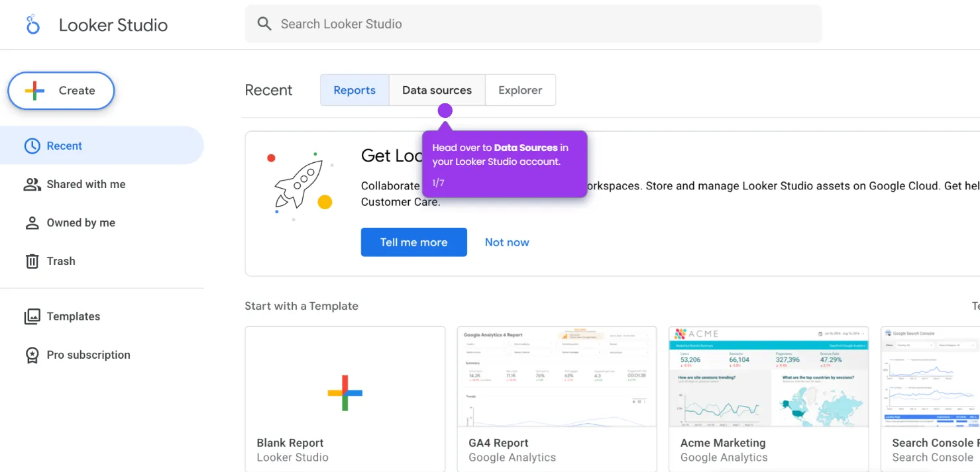Open Trash in the sidebar
This screenshot has height=472, width=980.
(x=101, y=261)
